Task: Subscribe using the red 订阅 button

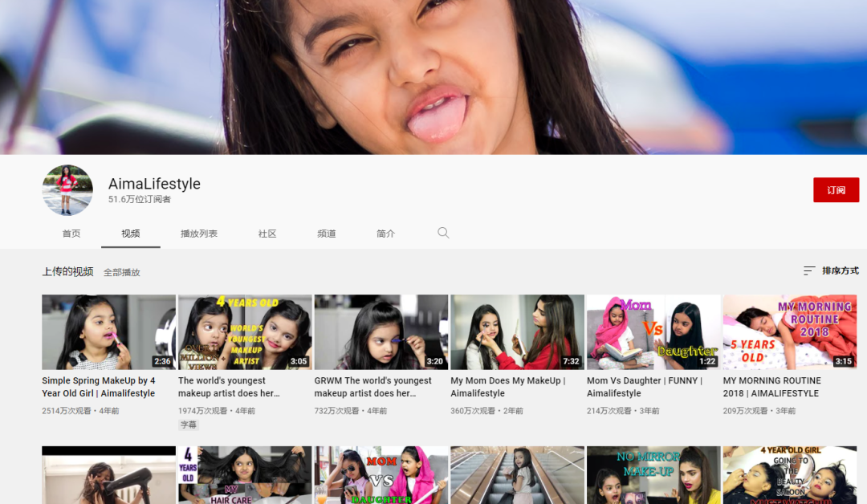Action: (836, 189)
